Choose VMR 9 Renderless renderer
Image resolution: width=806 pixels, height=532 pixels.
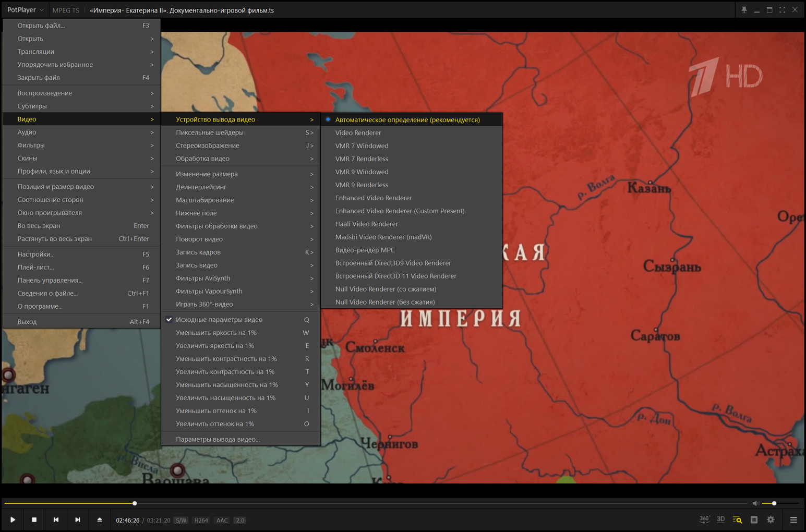(412, 185)
